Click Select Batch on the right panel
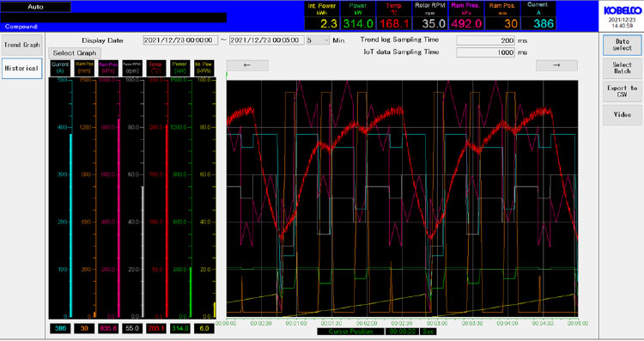The width and height of the screenshot is (644, 341). click(x=623, y=68)
